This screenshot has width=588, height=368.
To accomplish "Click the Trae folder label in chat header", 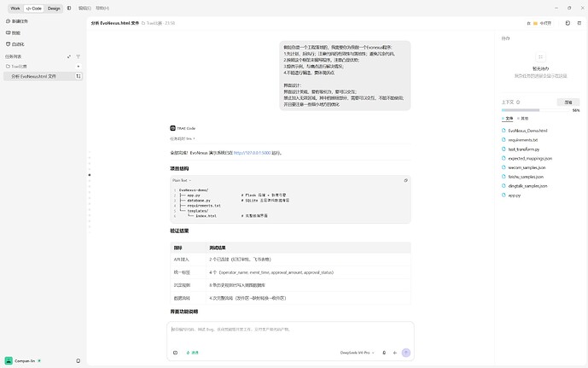I will coord(152,23).
